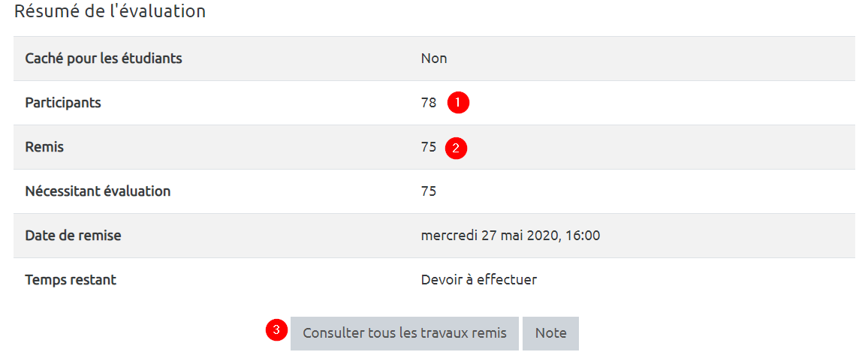
Task: Click the red number 2 marker
Action: 456,148
